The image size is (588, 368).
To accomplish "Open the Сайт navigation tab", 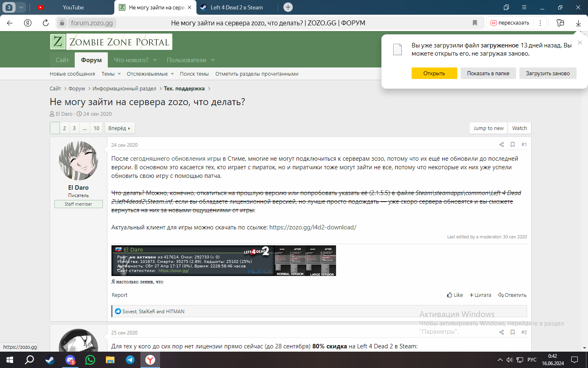I will coord(62,60).
